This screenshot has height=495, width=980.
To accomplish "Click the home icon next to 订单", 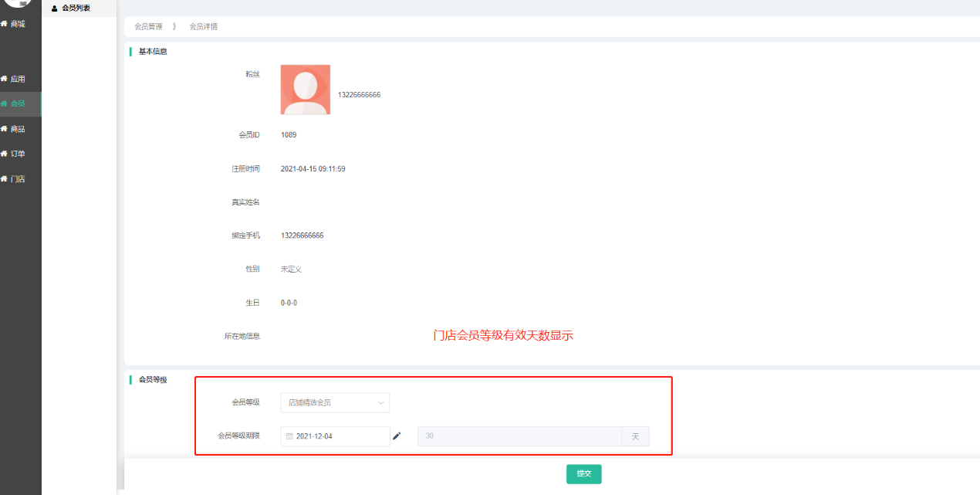I will click(4, 154).
